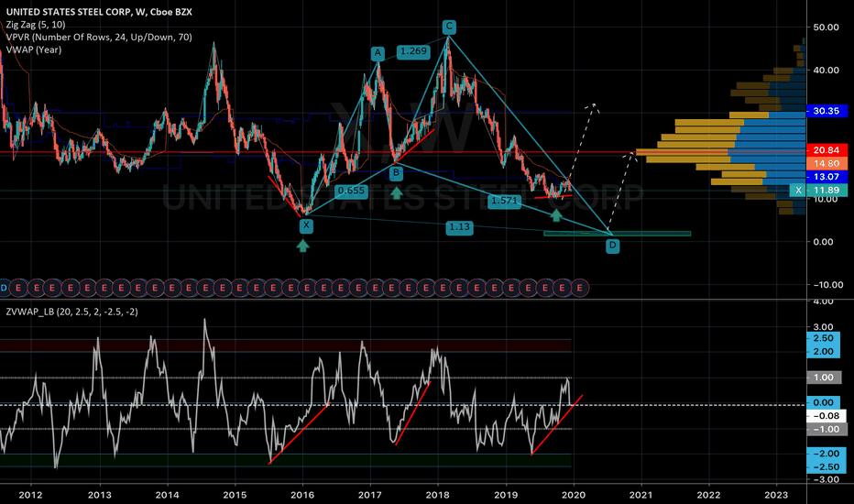854x504 pixels.
Task: Select the harmonic pattern point X label
Action: (x=306, y=225)
